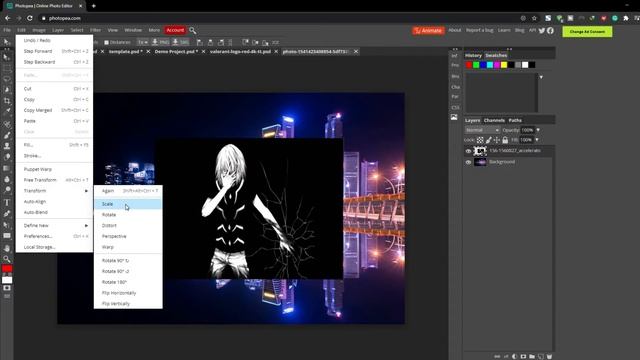Create new folder icon in Layers footer
The height and width of the screenshot is (360, 640).
pyautogui.click(x=532, y=356)
